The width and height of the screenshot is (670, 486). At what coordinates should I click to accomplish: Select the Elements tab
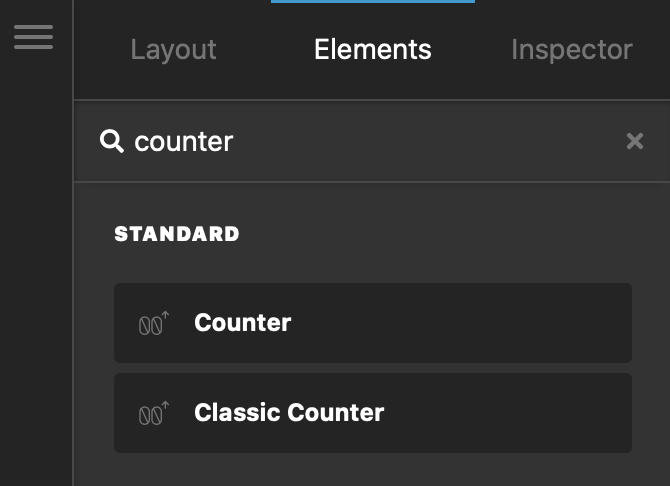[373, 50]
